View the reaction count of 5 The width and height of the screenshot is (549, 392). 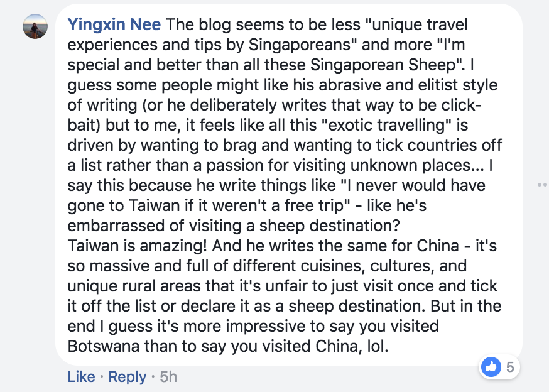click(510, 367)
